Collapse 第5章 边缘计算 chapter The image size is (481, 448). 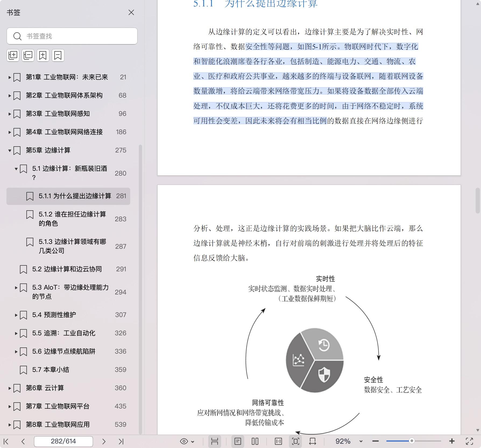(x=10, y=151)
